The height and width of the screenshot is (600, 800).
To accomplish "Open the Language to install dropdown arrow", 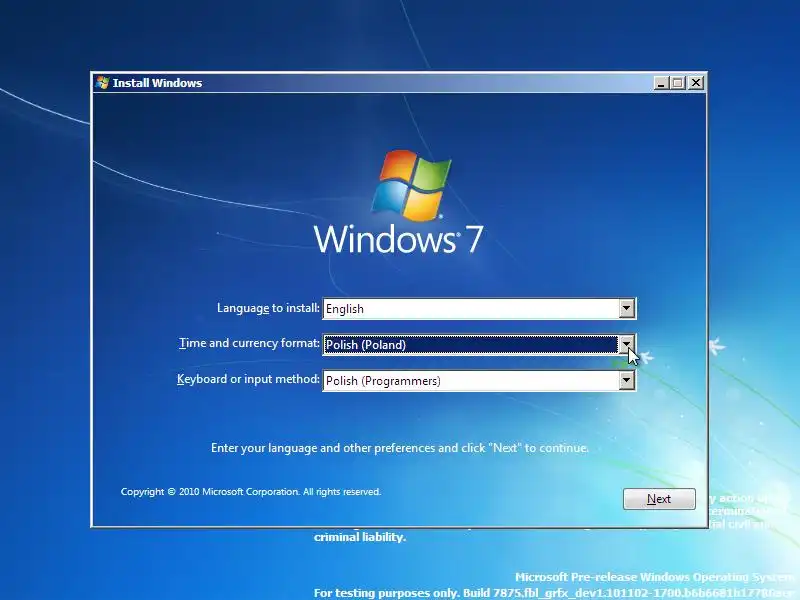I will click(x=627, y=309).
